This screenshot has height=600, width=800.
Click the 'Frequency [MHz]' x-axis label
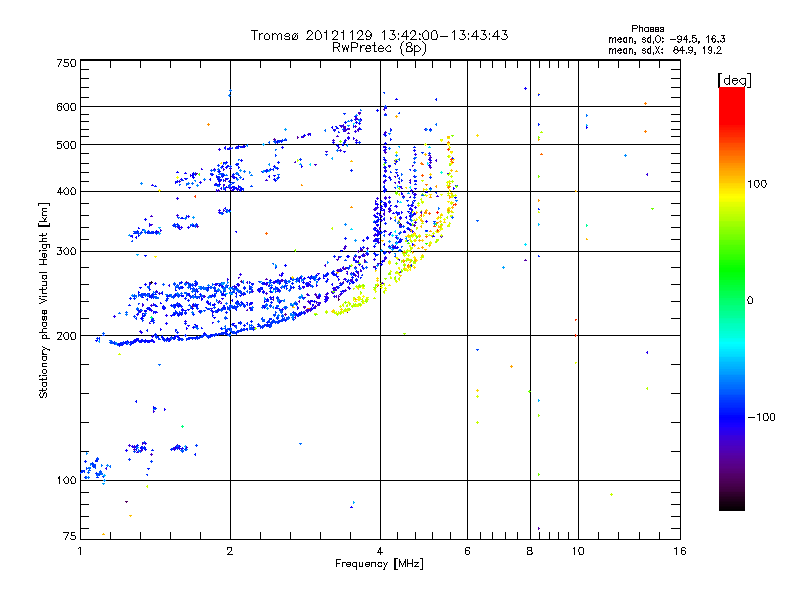[x=379, y=564]
